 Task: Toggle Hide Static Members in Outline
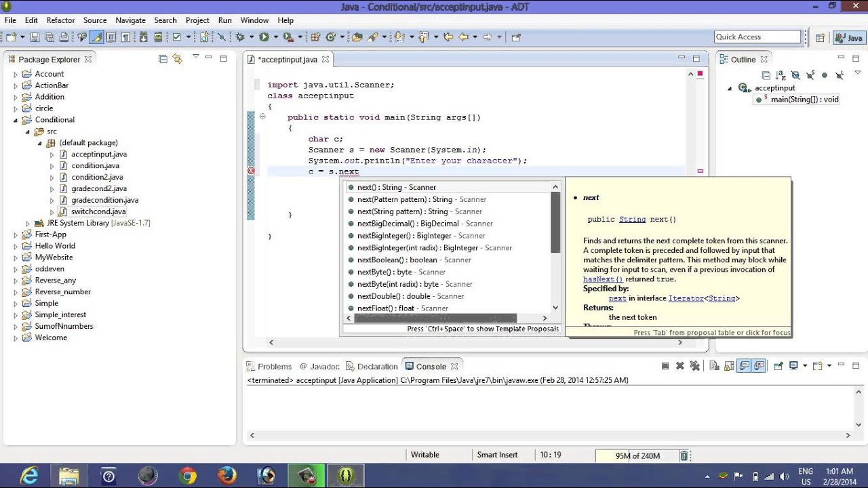(810, 75)
